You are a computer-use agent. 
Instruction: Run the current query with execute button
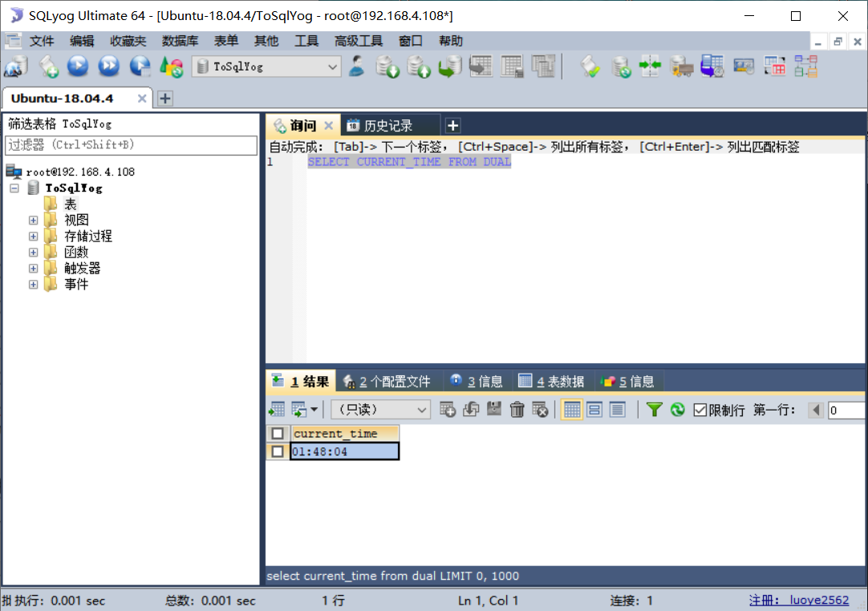(78, 67)
